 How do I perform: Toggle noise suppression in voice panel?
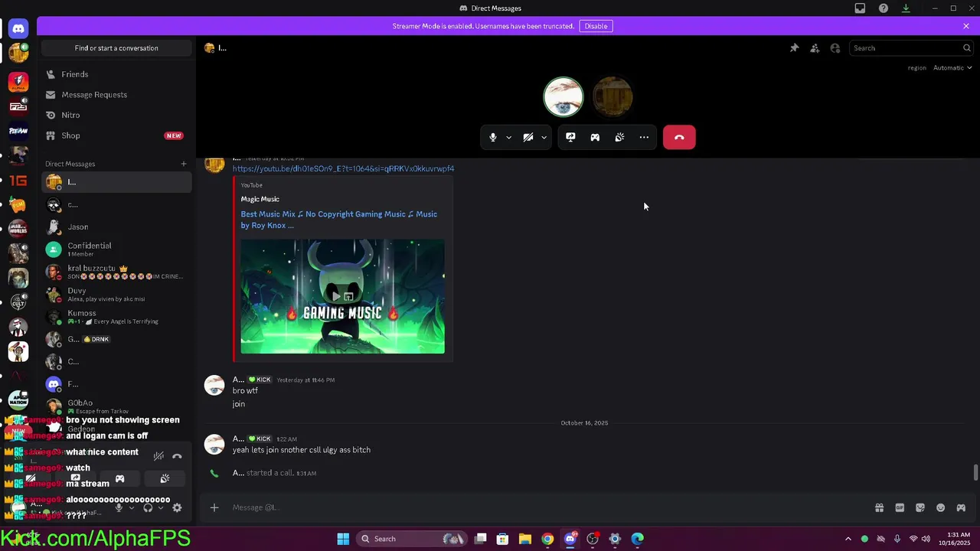[158, 456]
